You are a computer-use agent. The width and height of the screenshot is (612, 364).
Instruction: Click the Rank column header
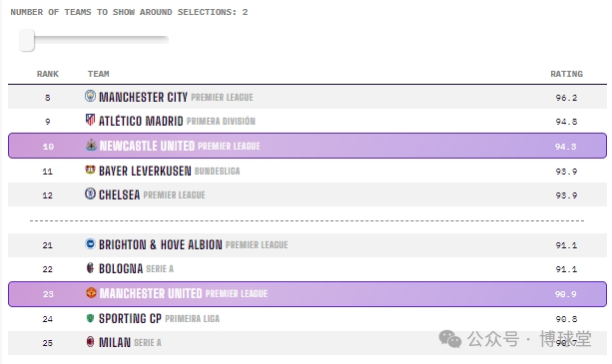click(x=48, y=74)
